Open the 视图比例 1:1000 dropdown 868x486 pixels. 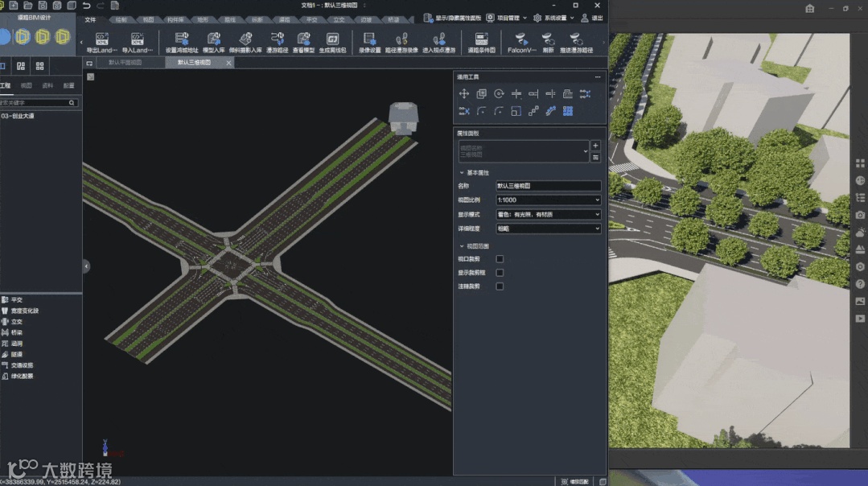coord(549,200)
